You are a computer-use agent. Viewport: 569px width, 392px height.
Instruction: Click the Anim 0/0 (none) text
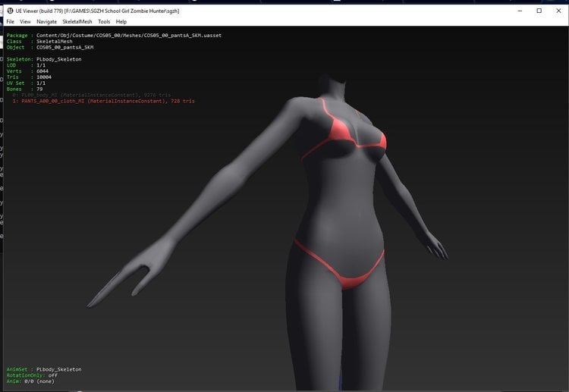[x=30, y=381]
